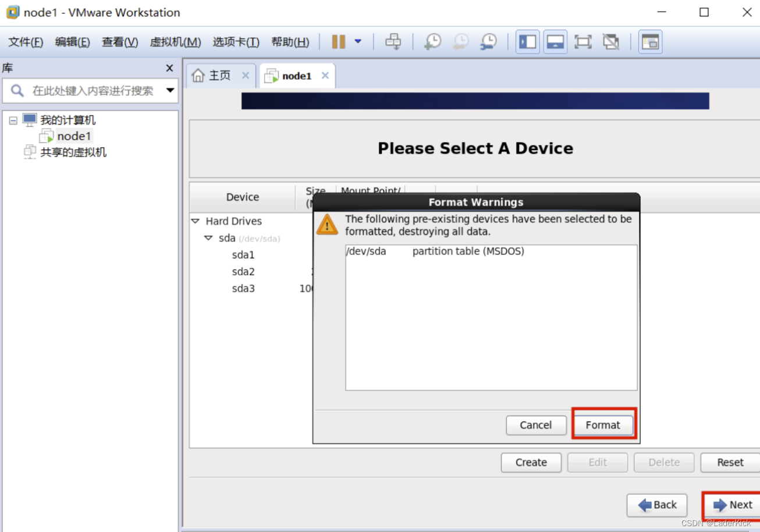The image size is (760, 532).
Task: Open the 选项卡(T) menu
Action: coord(236,42)
